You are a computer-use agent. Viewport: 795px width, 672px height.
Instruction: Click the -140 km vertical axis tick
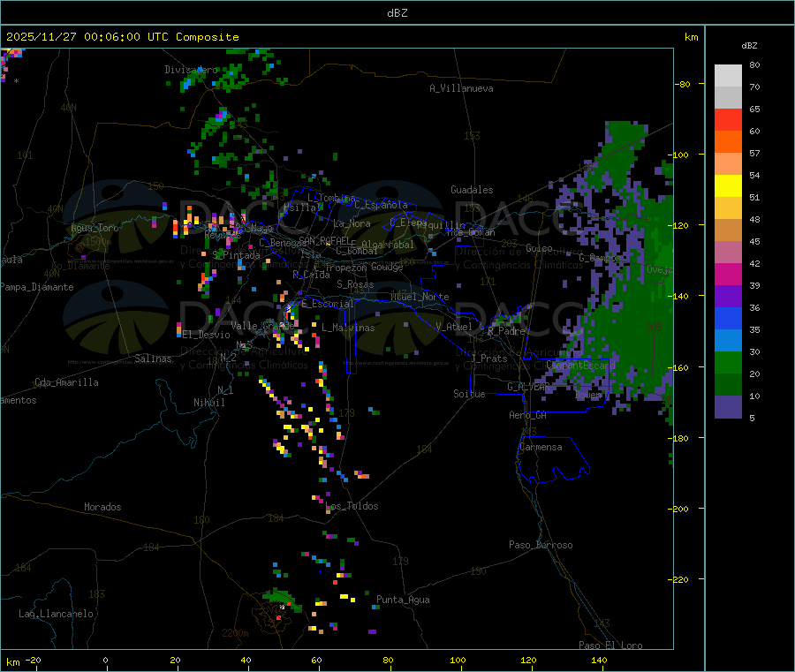point(680,296)
